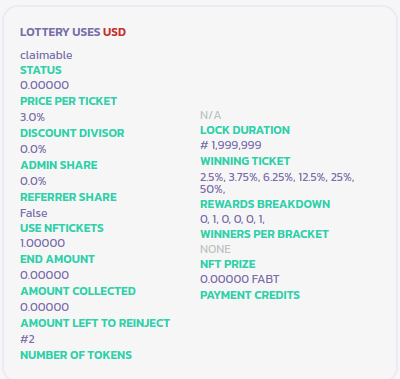The height and width of the screenshot is (379, 400).
Task: Select the # 1,999,999 winning ticket number
Action: 231,145
